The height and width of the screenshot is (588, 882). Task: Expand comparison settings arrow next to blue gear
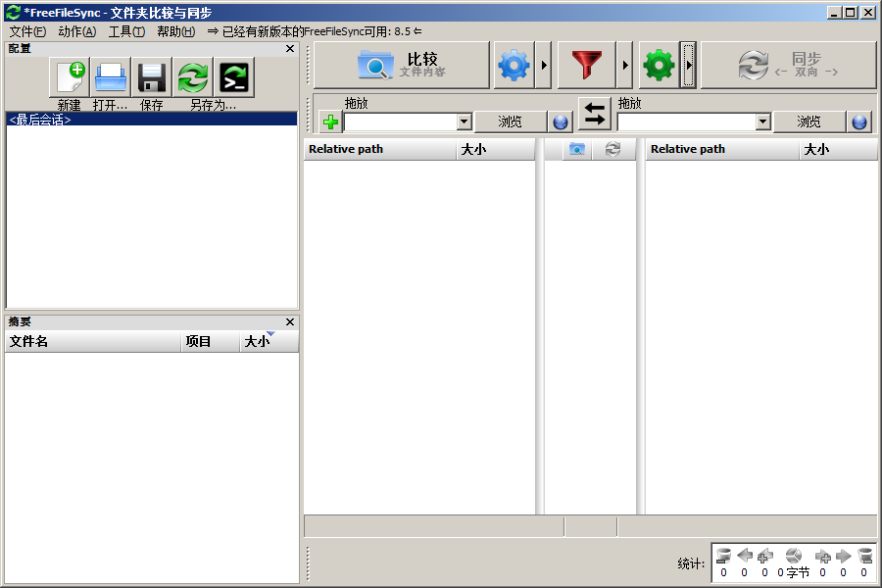coord(543,65)
